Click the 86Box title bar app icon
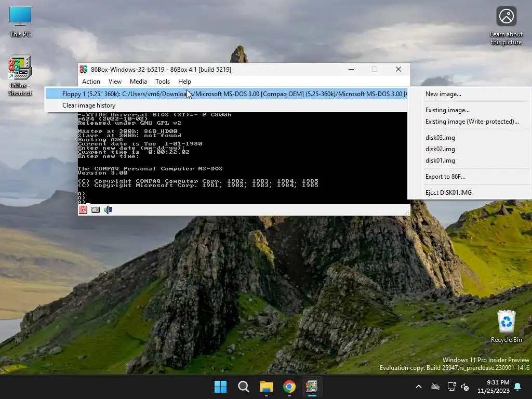This screenshot has width=532, height=399. pyautogui.click(x=84, y=69)
